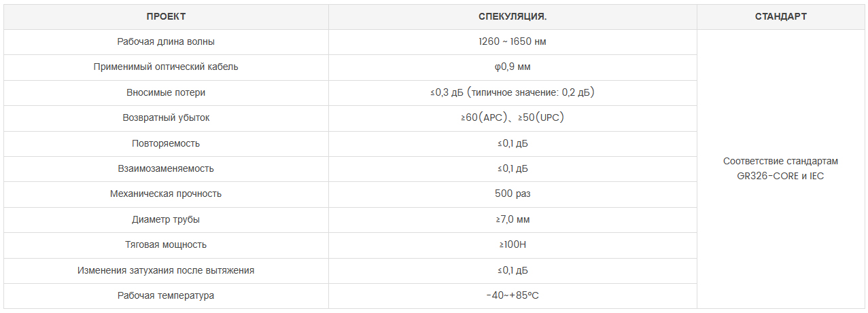Click the Взаимозаменяемость row label
The image size is (868, 313).
pos(166,168)
